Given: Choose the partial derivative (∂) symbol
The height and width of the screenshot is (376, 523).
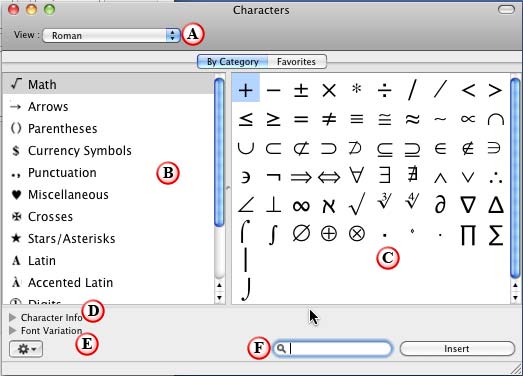Looking at the screenshot, I should 440,205.
